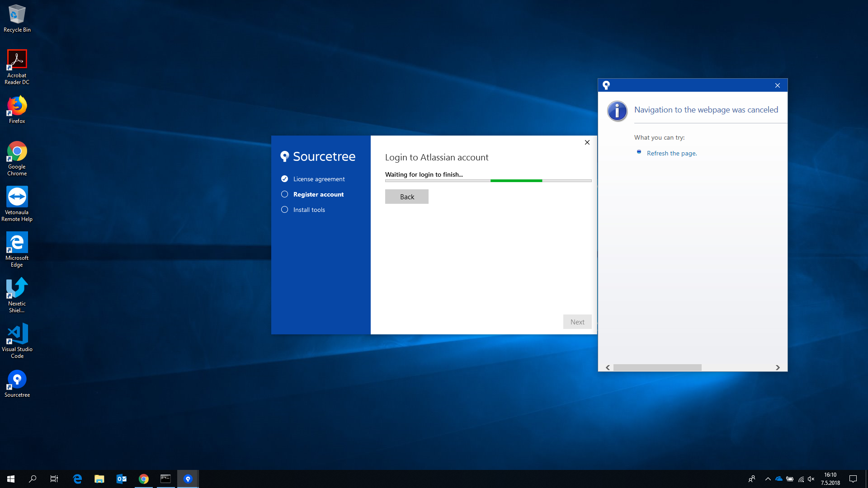Open the Start menu
The image size is (868, 488).
click(10, 479)
